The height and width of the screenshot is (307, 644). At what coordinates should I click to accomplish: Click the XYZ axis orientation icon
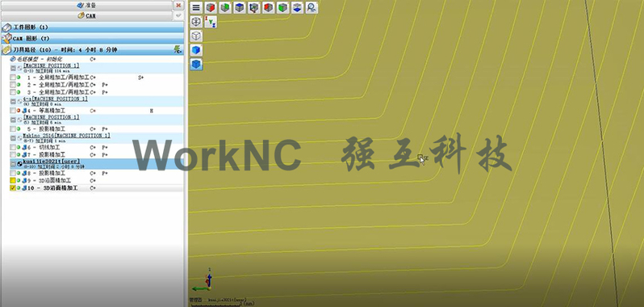tap(211, 22)
